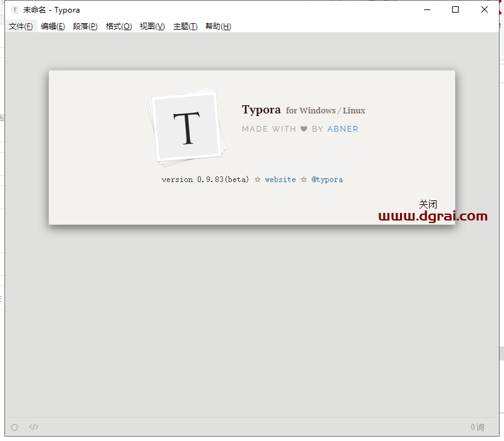Click the Typora app icon in the title bar
This screenshot has width=504, height=441.
(14, 9)
